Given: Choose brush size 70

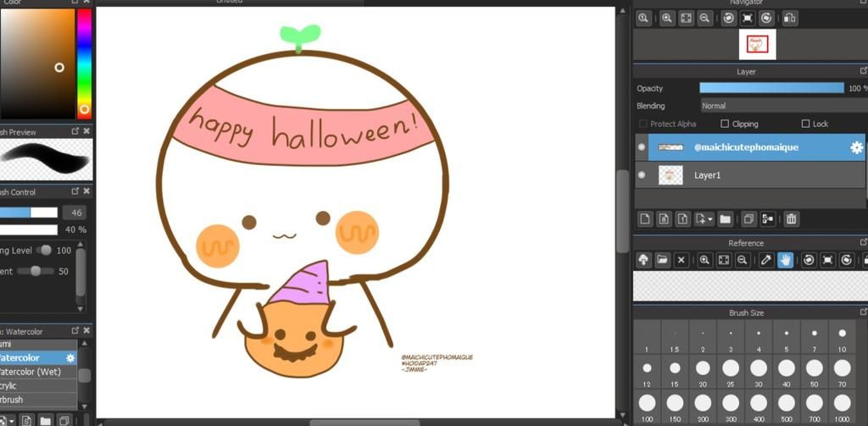Looking at the screenshot, I should pos(842,372).
